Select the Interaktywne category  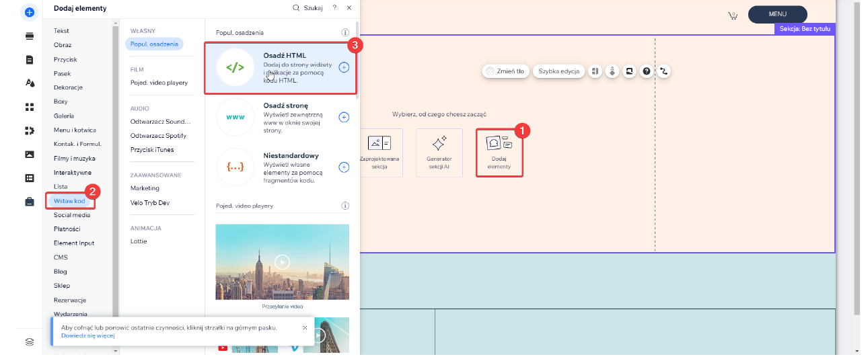73,172
